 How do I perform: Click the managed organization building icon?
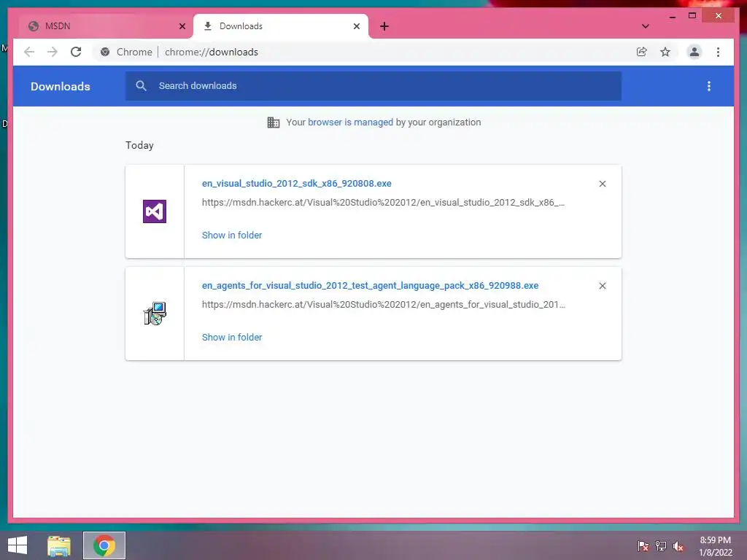[x=274, y=122]
